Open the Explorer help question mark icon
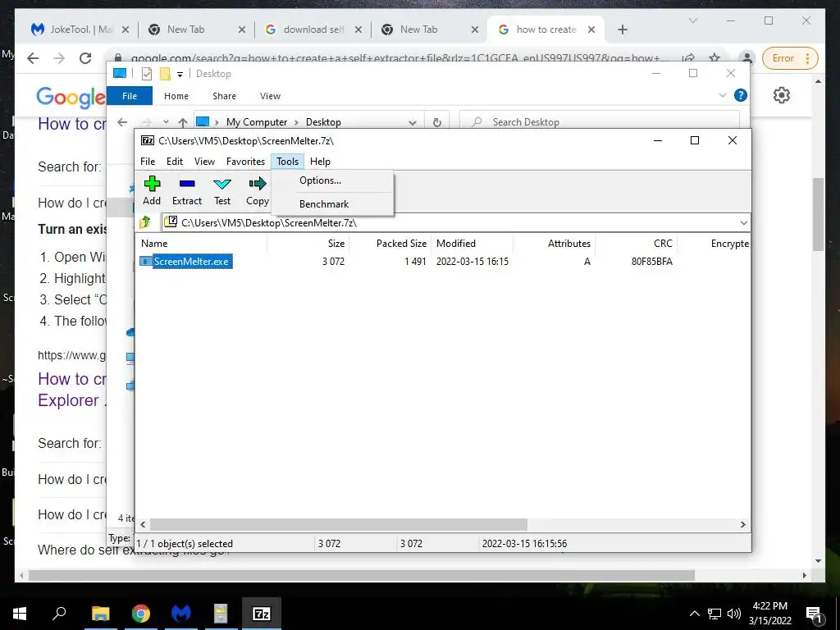Screen dimensions: 840x630 click(741, 95)
